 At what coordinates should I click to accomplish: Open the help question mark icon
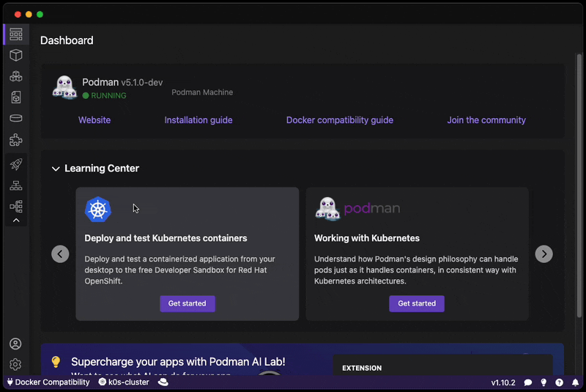point(559,382)
